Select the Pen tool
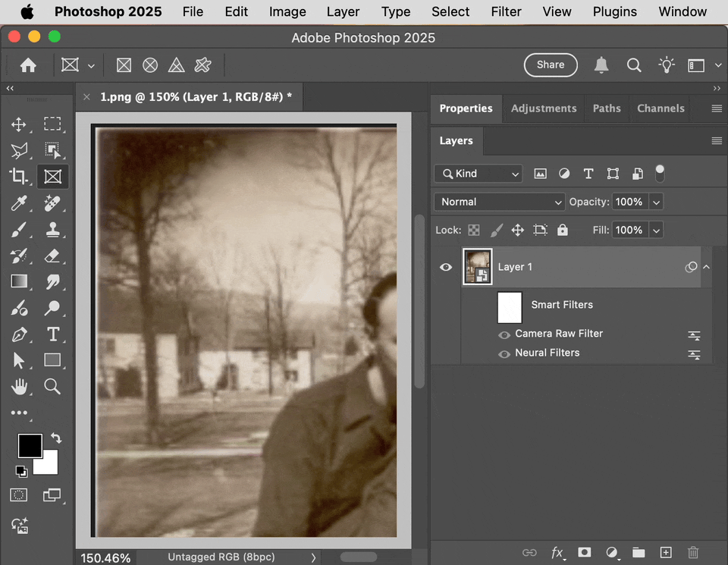 coord(18,334)
